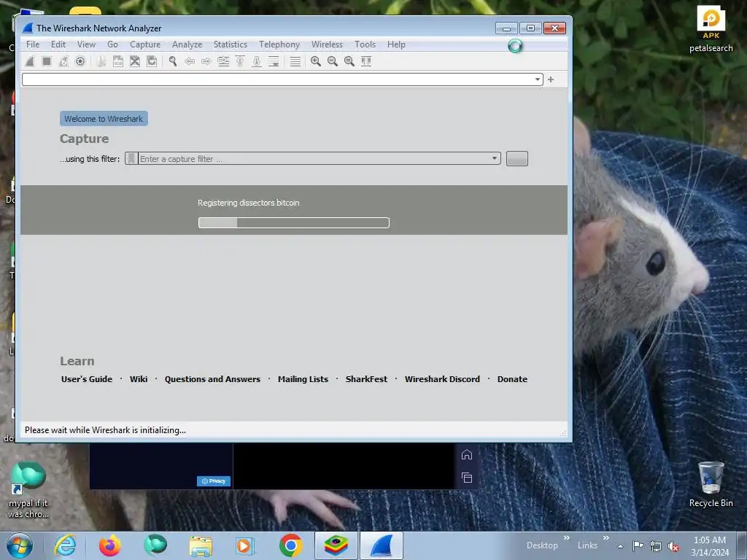Open the Recycle Bin desktop icon
747x560 pixels.
711,484
